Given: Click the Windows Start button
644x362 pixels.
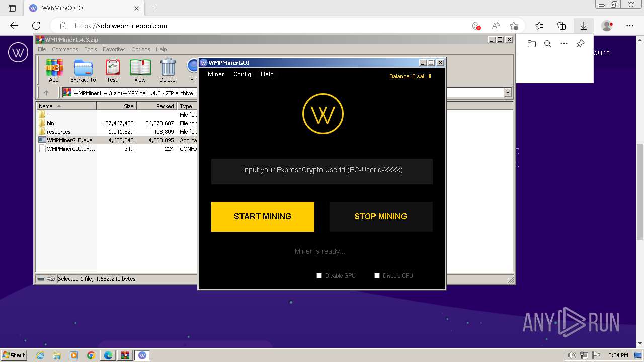Looking at the screenshot, I should click(x=14, y=355).
